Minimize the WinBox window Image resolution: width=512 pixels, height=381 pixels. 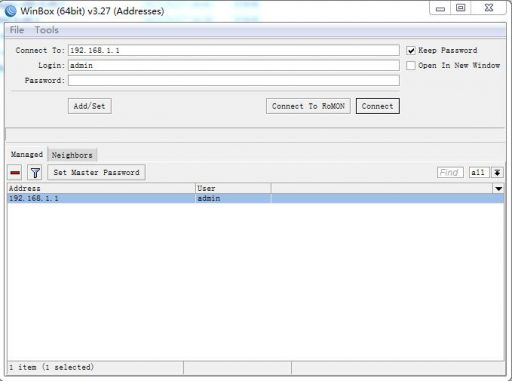(x=440, y=8)
